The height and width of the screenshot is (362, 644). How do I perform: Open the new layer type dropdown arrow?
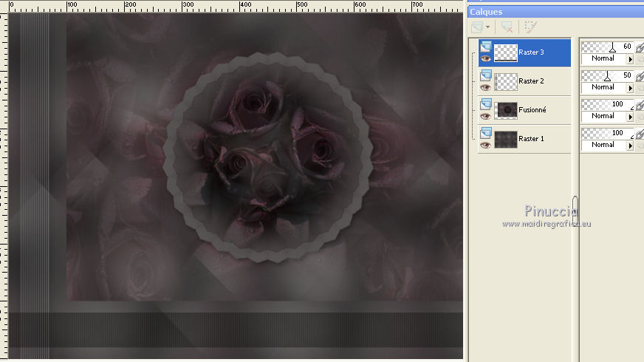[487, 27]
